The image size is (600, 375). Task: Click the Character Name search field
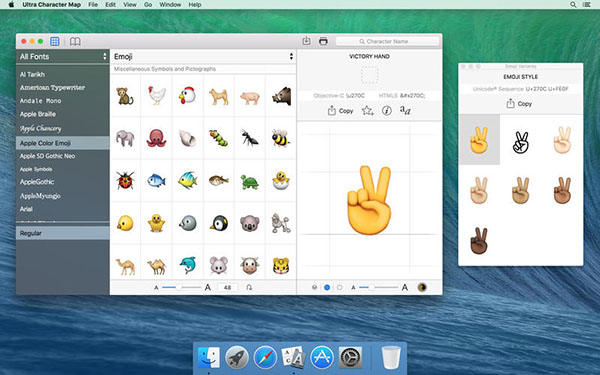(387, 41)
